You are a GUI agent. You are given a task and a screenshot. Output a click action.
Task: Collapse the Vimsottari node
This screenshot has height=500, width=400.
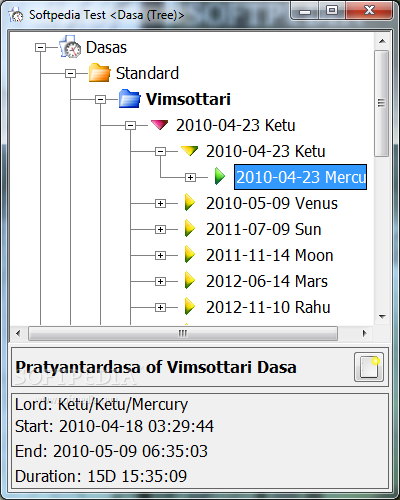(x=100, y=99)
